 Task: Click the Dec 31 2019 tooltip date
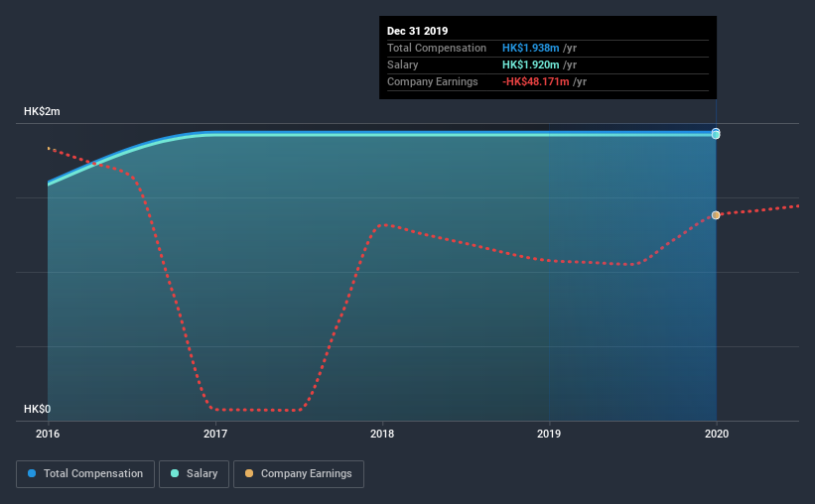click(x=417, y=31)
